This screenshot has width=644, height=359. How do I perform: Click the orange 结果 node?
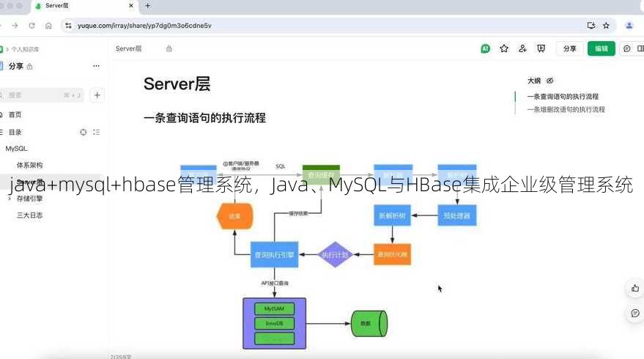(x=234, y=216)
